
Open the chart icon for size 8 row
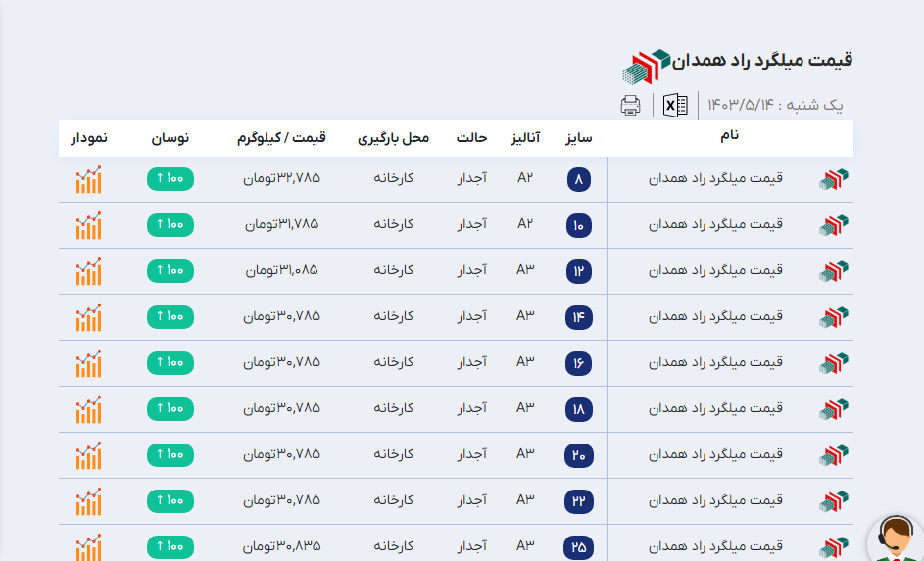88,179
